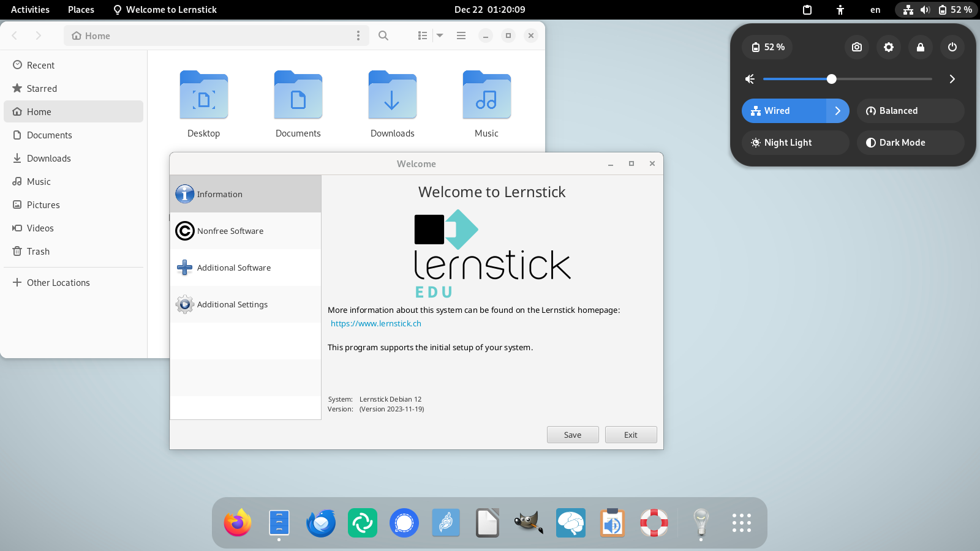This screenshot has height=551, width=980.
Task: Click the search icon in Files window
Action: (x=383, y=36)
